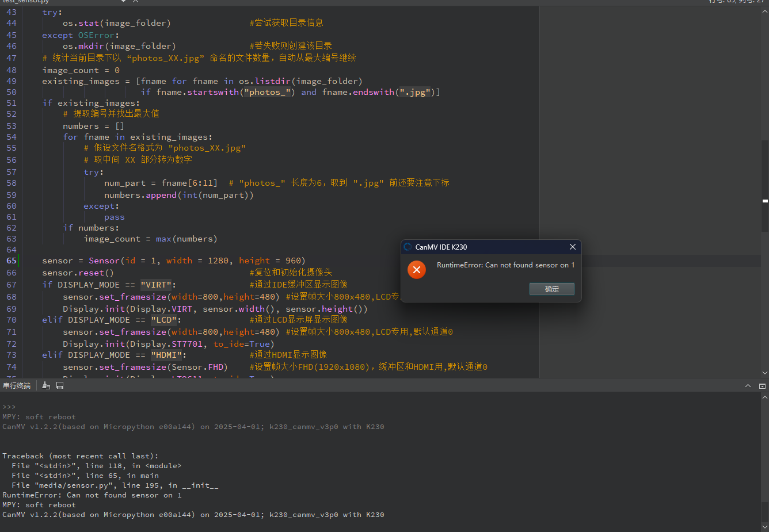
Task: Open the terminal panel options dropdown
Action: click(762, 386)
